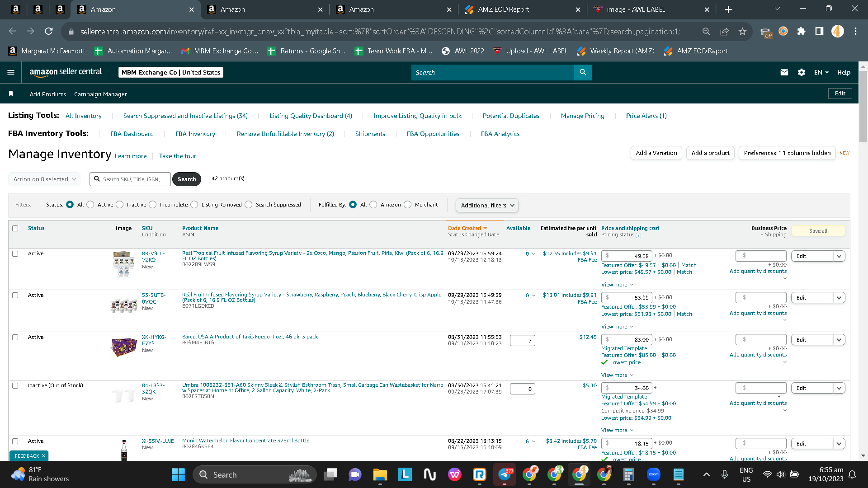This screenshot has width=868, height=488.
Task: Select Fulfilled By Merchant radio
Action: pyautogui.click(x=408, y=205)
